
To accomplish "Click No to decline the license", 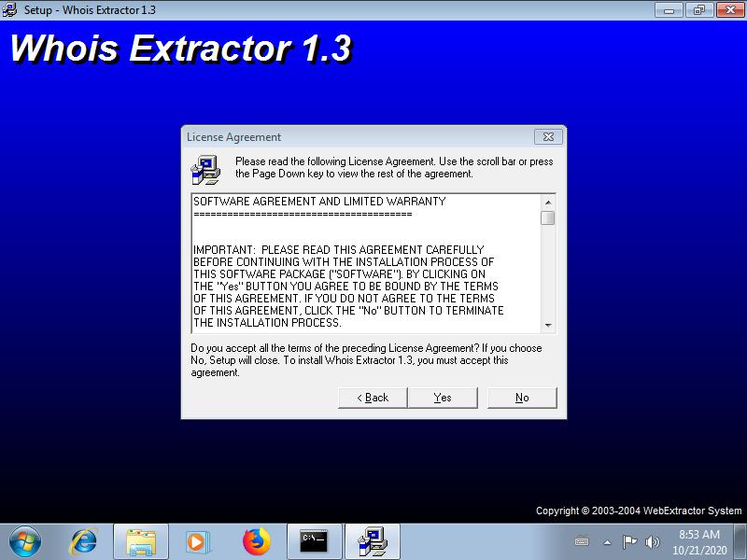I will coord(522,398).
